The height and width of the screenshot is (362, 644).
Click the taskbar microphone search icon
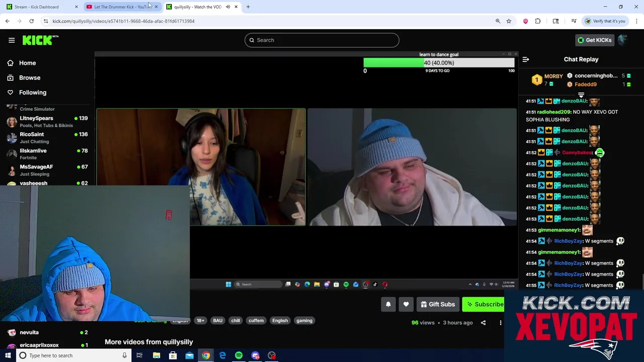(124, 355)
